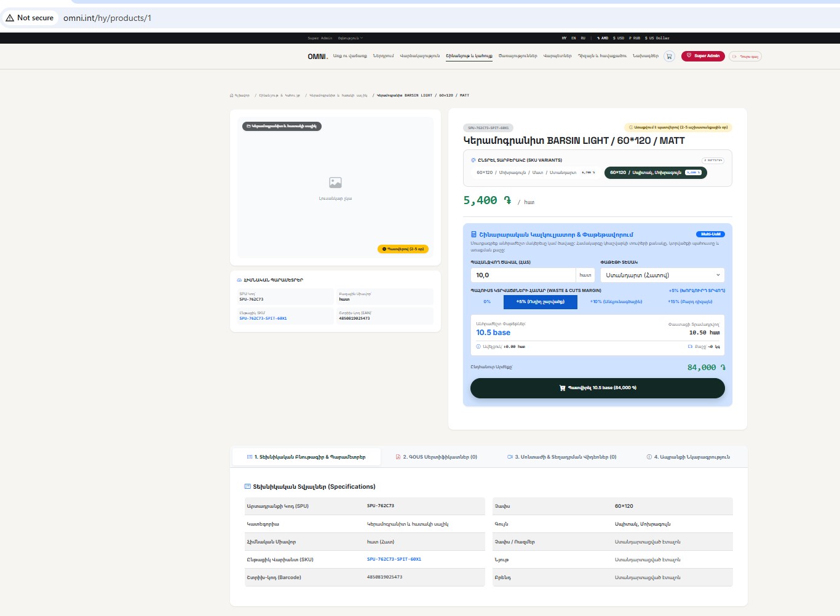Expand the top bar dropdown next to Super Admin

pos(351,38)
